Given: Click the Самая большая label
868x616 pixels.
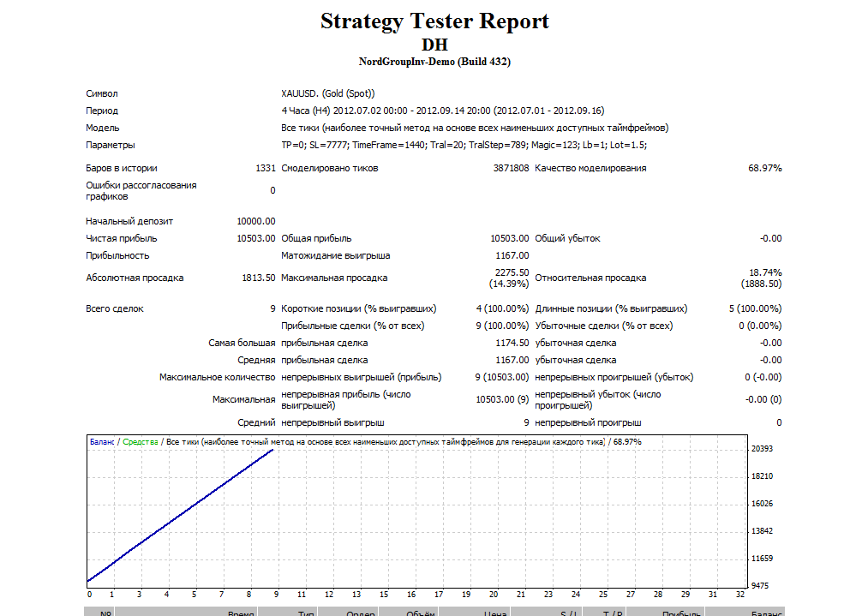Looking at the screenshot, I should (242, 344).
